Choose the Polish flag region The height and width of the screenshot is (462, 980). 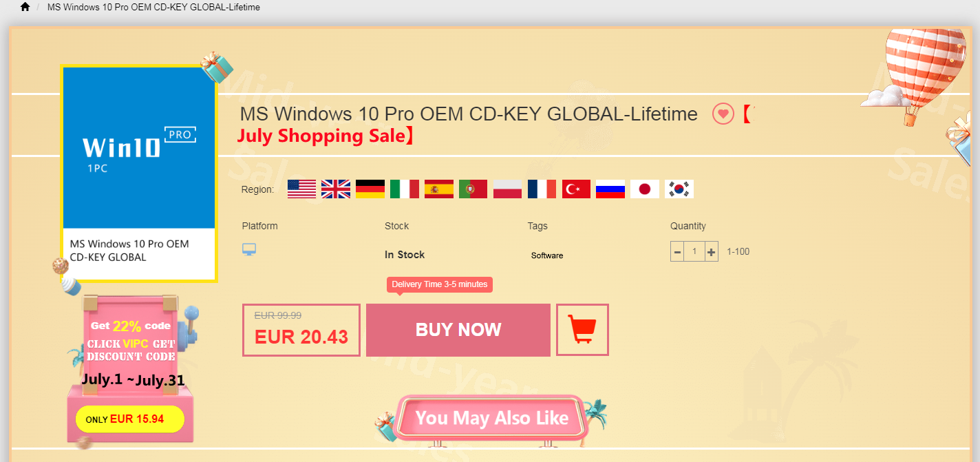click(x=508, y=189)
